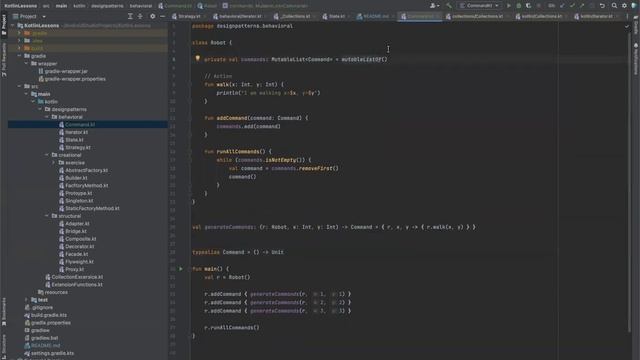Select Flyweight.kt in project tree
Screen dimensions: 640x360
(x=79, y=262)
